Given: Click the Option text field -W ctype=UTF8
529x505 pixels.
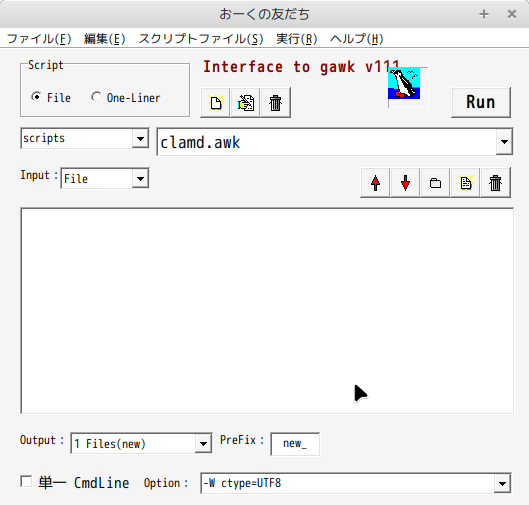Looking at the screenshot, I should pos(347,483).
